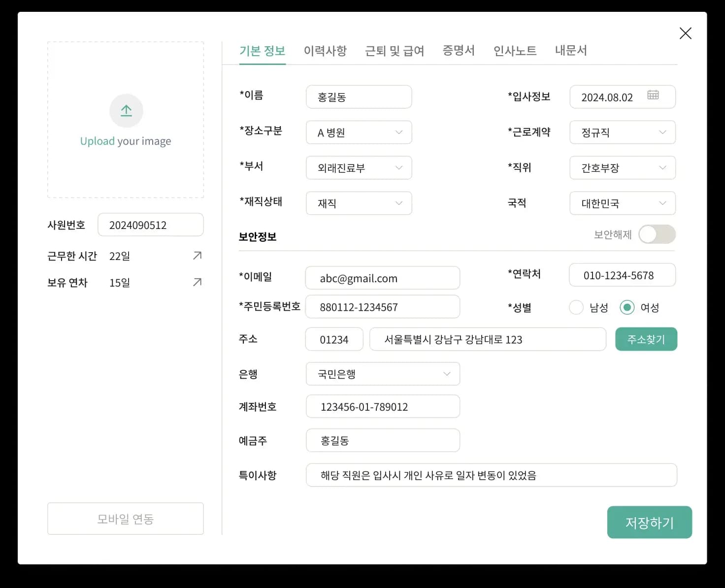Open the calendar icon in 입사정보 field
The image size is (725, 588).
(x=653, y=95)
